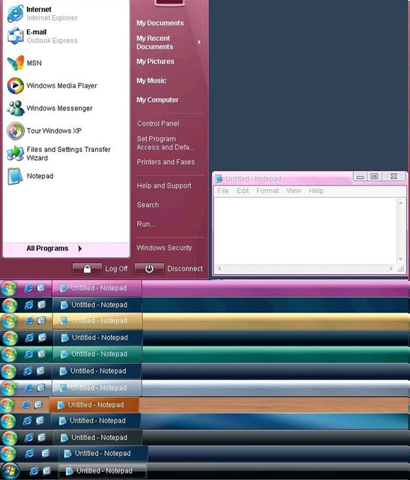
Task: Launch the Tour Windows XP icon
Action: [15, 131]
